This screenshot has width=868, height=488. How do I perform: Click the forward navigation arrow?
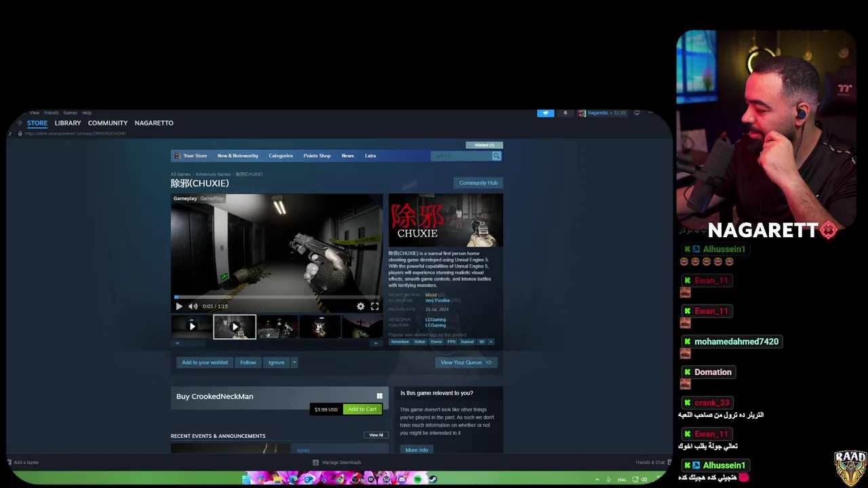coord(19,123)
